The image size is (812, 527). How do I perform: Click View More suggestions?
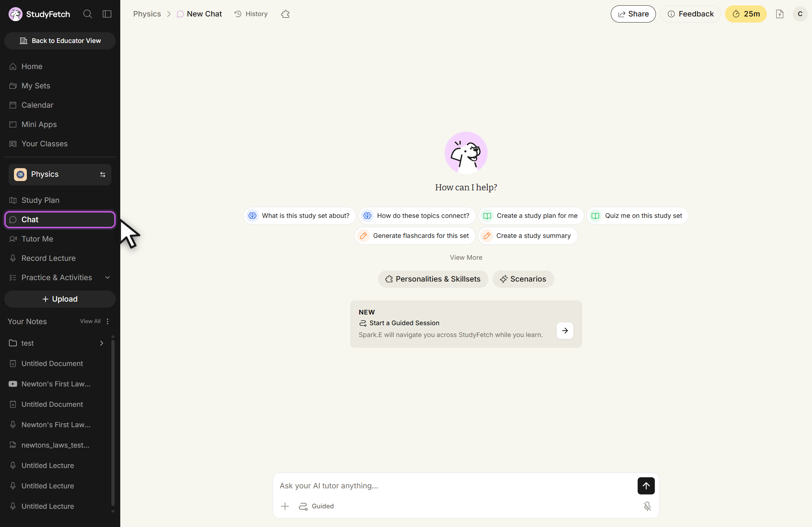pyautogui.click(x=466, y=258)
